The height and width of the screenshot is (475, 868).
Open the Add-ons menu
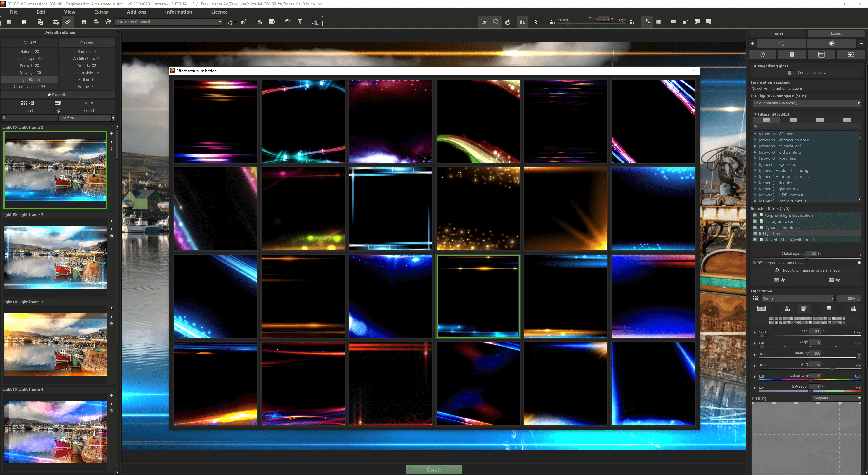(136, 12)
